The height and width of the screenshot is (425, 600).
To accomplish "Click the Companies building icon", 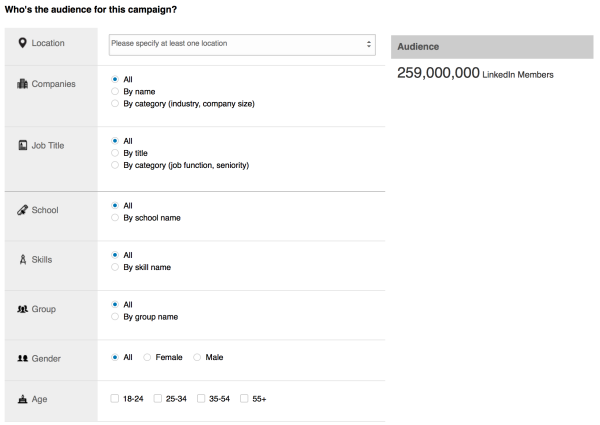I will point(23,84).
